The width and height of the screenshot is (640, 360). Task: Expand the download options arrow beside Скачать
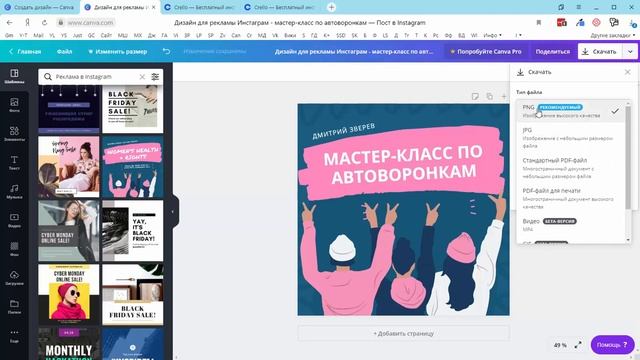click(630, 51)
